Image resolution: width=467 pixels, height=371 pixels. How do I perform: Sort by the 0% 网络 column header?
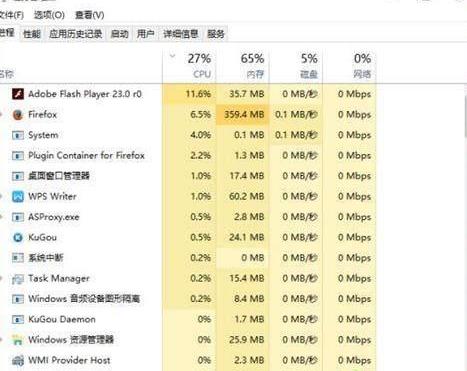pos(349,66)
